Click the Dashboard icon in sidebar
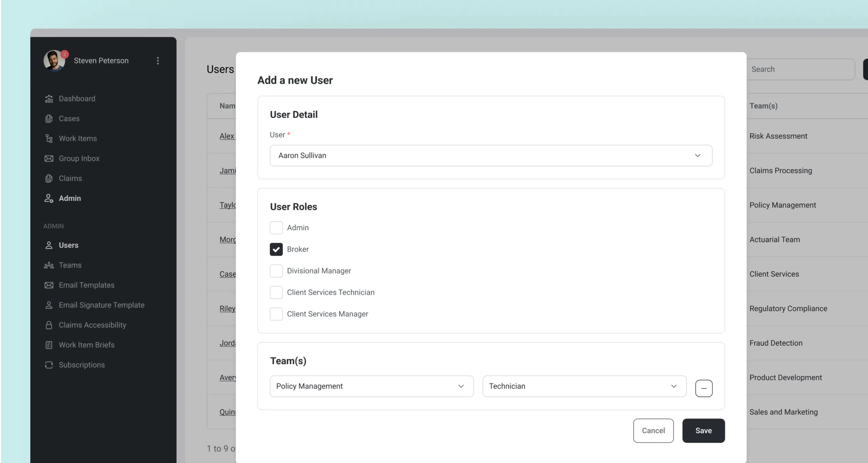Screen dimensions: 868x463 point(49,99)
